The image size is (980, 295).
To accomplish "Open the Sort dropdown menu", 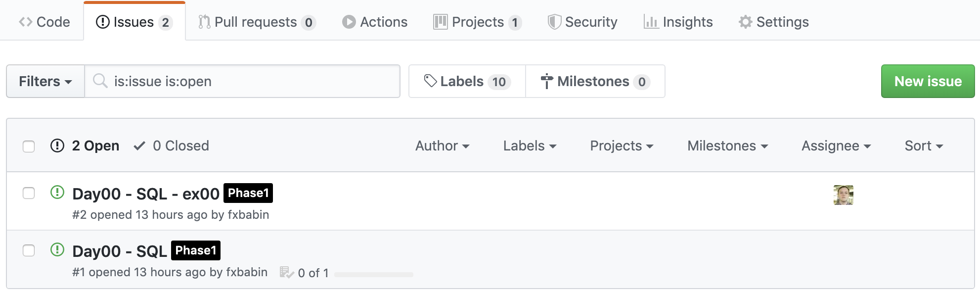I will coord(923,146).
